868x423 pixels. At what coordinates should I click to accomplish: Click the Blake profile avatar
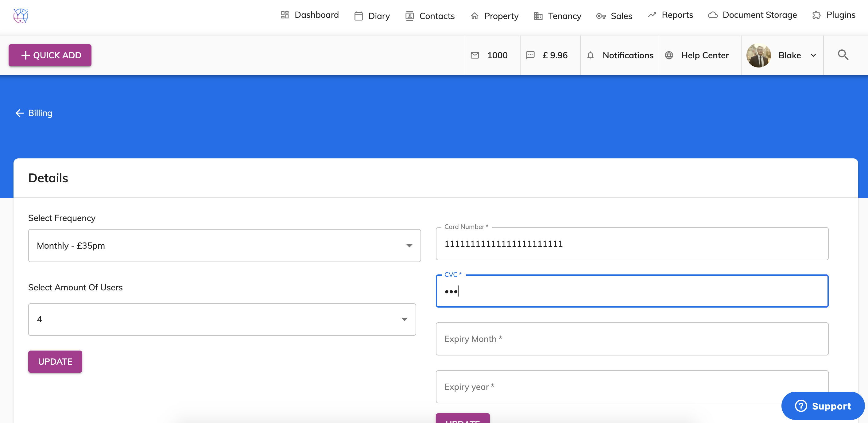pyautogui.click(x=758, y=55)
